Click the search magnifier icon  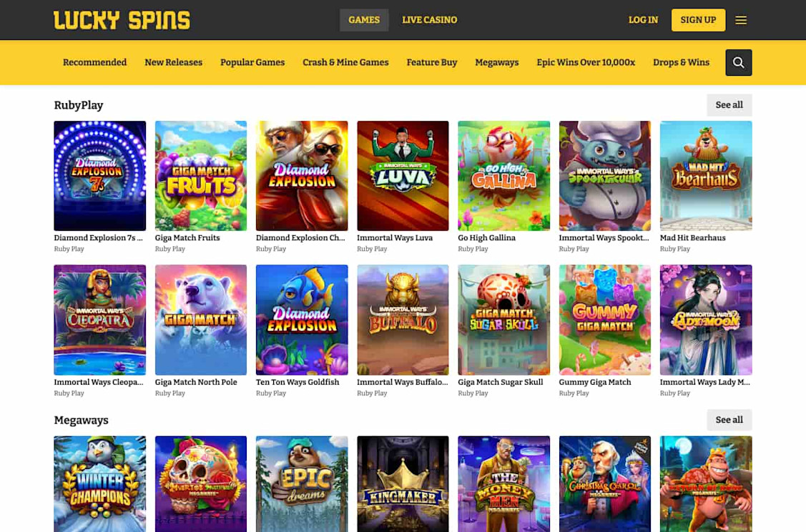[738, 63]
